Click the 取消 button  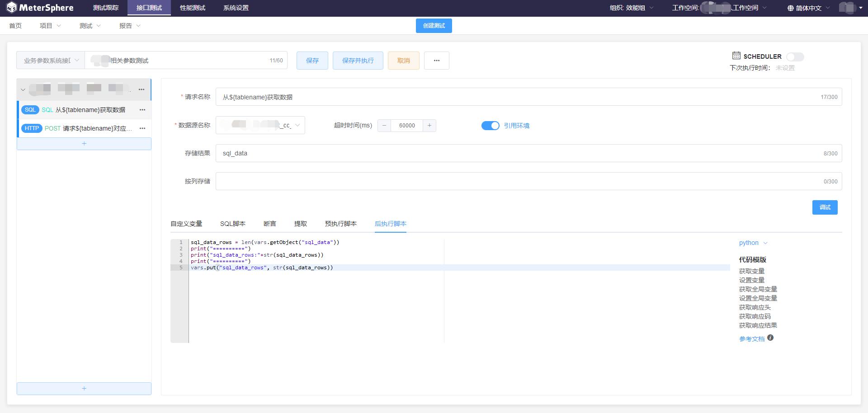pos(404,61)
